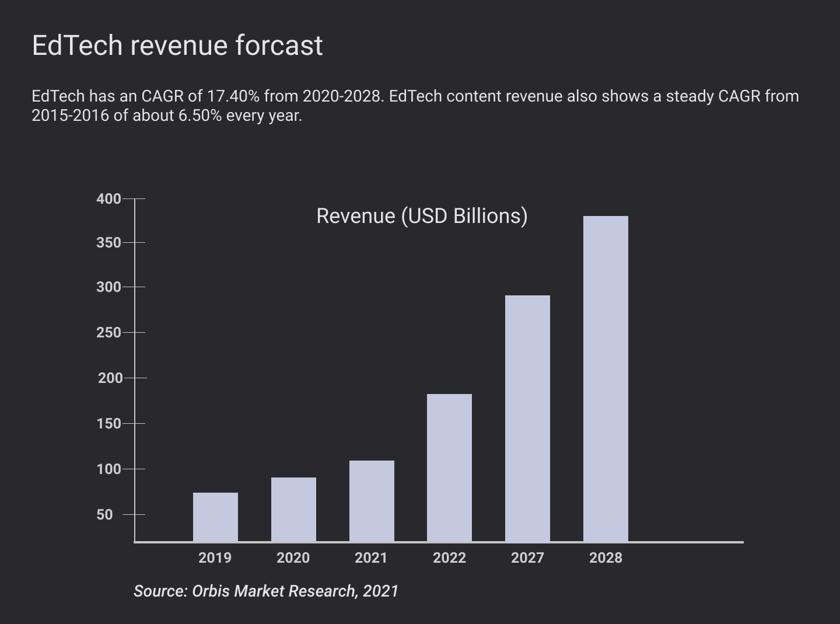Select the 2020 revenue bar
Screen dimensions: 840x624
point(293,510)
